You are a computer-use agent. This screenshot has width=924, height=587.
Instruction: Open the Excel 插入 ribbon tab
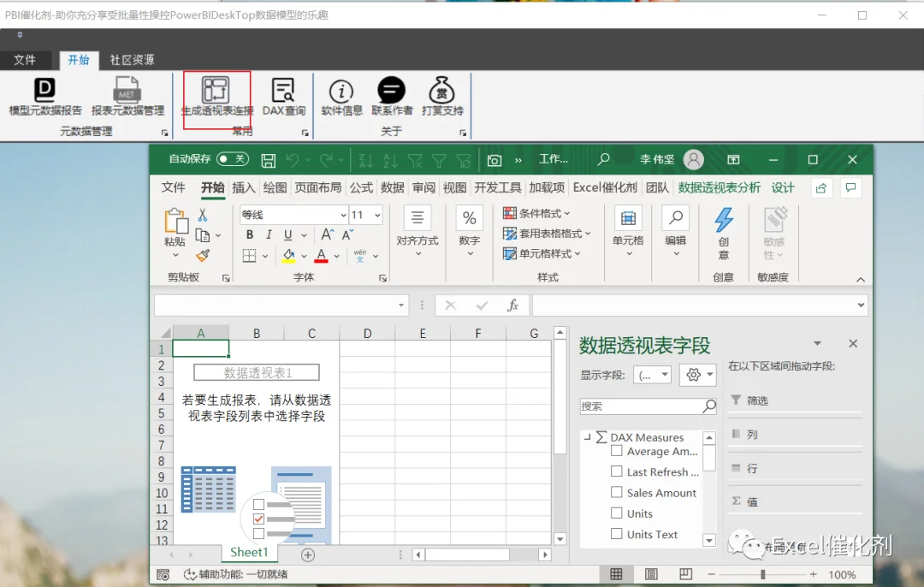(243, 187)
